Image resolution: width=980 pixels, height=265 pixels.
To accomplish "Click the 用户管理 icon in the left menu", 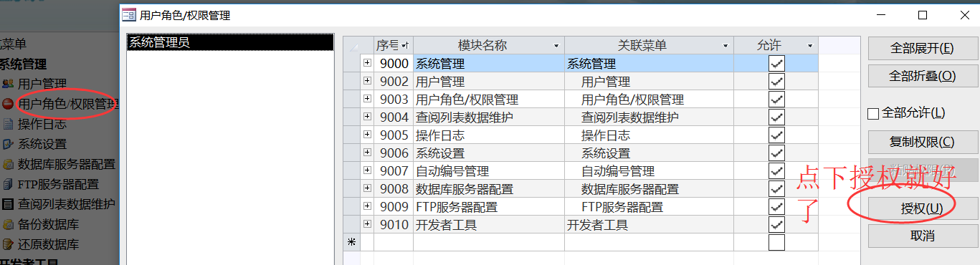I will (x=8, y=84).
